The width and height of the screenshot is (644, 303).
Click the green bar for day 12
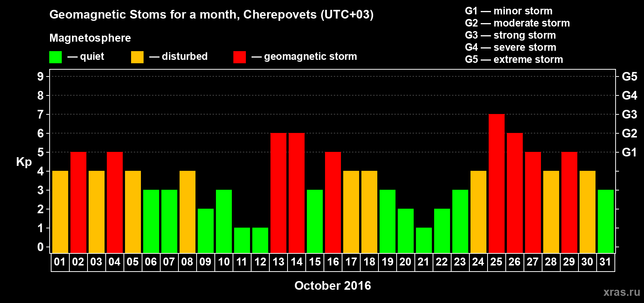[x=260, y=240]
